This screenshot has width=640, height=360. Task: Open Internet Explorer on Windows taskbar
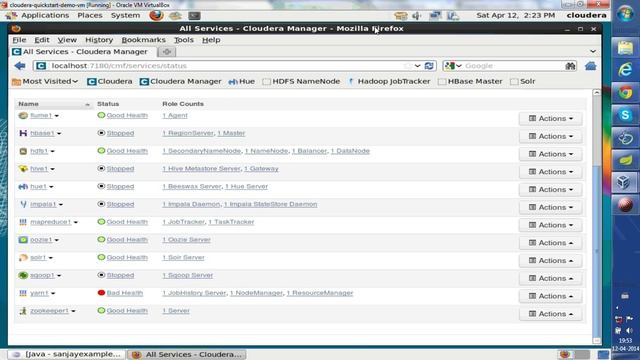click(x=625, y=69)
